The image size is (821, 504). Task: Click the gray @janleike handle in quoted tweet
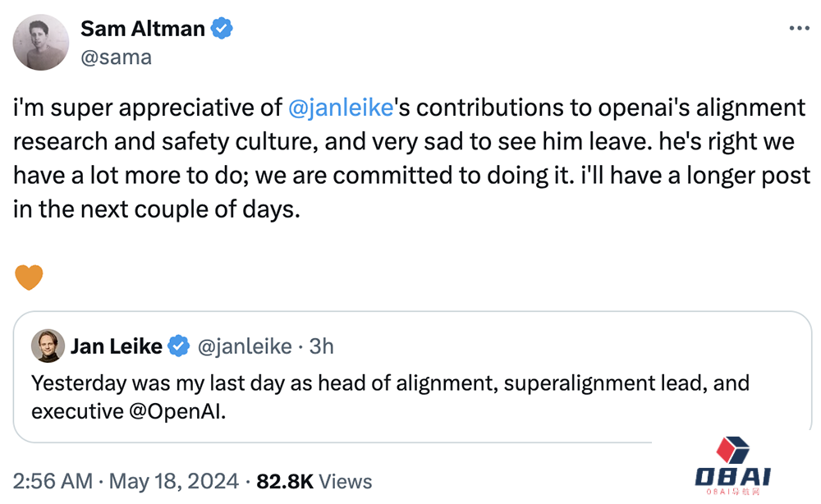(x=245, y=346)
